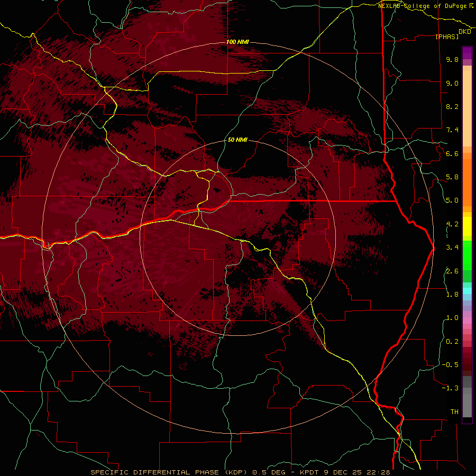Click the 3.4 scale value

[452, 248]
